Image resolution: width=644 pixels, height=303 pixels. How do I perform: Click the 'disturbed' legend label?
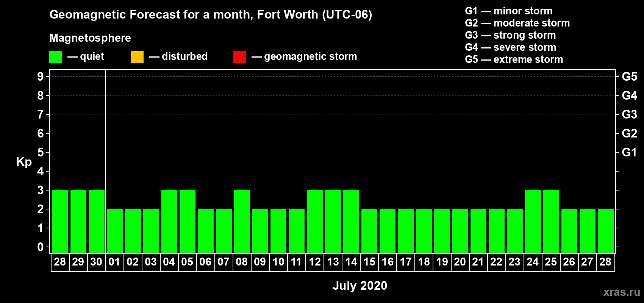[184, 56]
